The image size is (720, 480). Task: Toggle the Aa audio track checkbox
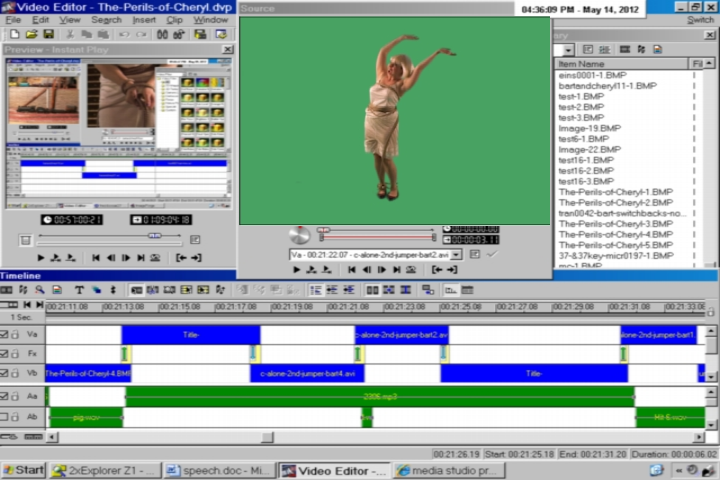tap(4, 396)
